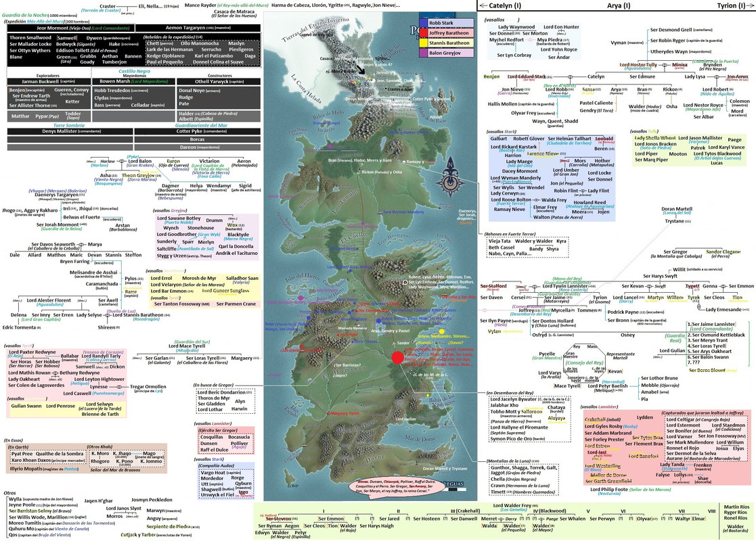Screen dimensions: 756x541
Task: Click the El Cuello label on the map
Action: [x=353, y=237]
